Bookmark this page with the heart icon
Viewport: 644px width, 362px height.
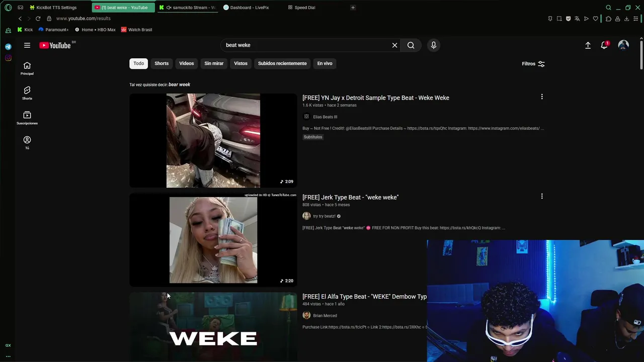[x=596, y=19]
